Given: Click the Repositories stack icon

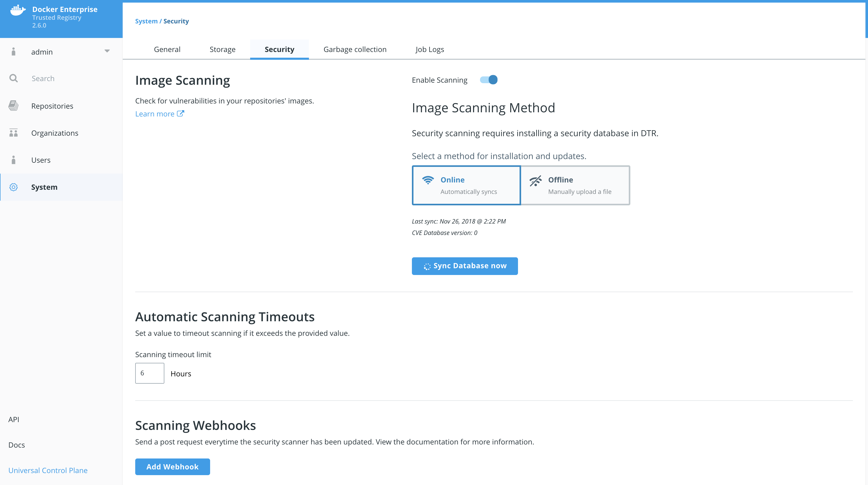Looking at the screenshot, I should 14,106.
